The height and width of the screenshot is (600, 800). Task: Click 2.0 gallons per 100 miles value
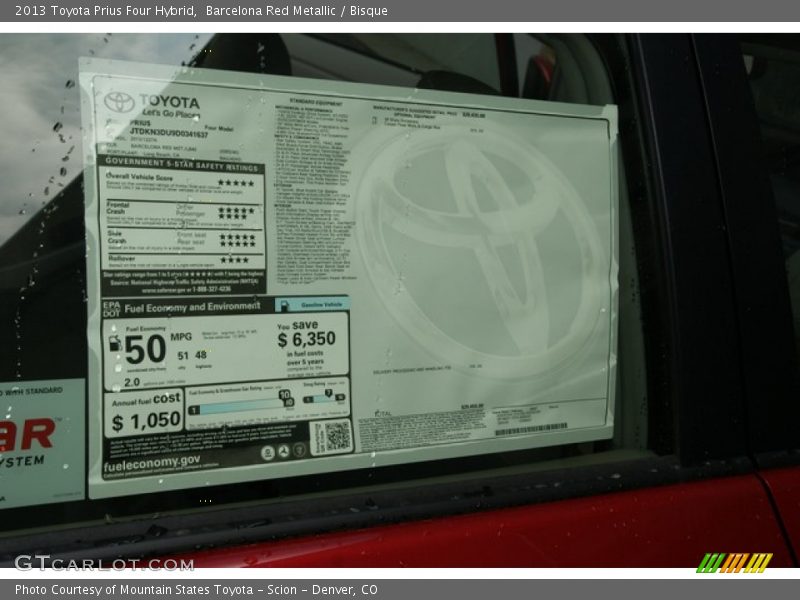132,382
